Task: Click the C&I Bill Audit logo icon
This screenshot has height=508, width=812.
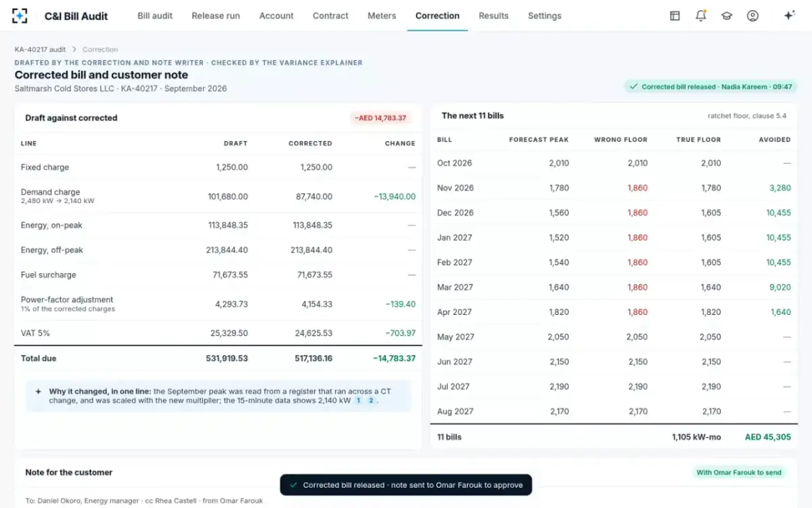Action: pos(20,16)
